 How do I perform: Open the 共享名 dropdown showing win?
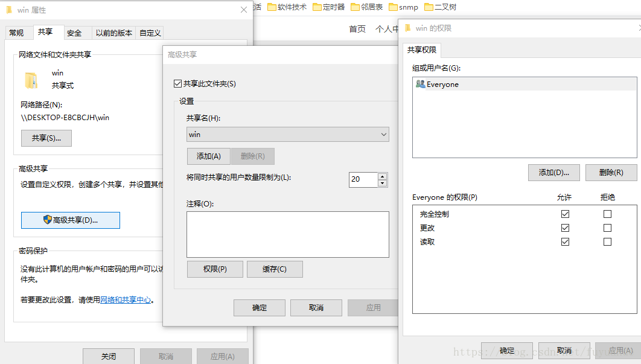383,134
